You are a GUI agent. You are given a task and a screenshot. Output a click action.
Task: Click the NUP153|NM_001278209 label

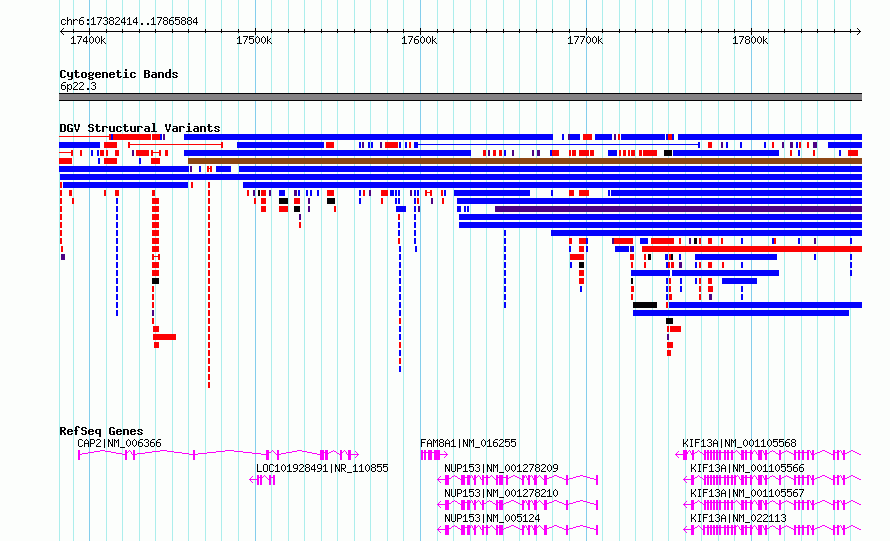click(x=501, y=468)
